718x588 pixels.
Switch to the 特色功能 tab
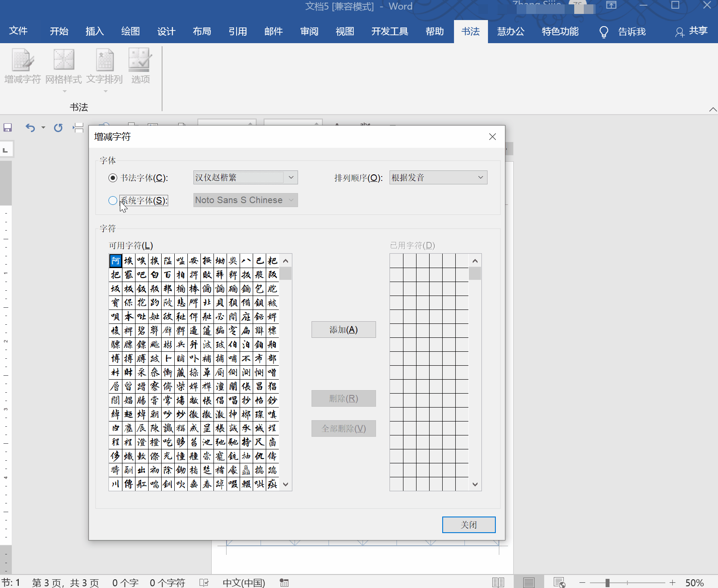(560, 31)
